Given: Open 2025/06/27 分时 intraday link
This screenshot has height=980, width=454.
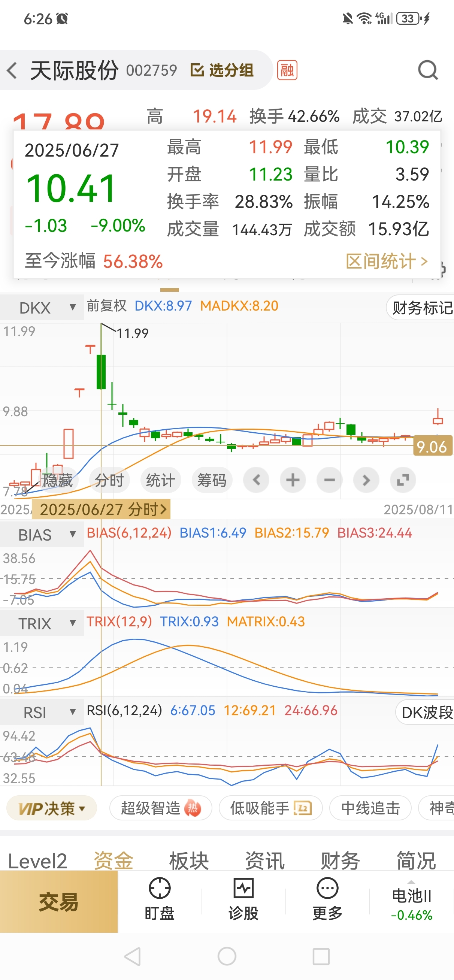Looking at the screenshot, I should click(x=101, y=509).
